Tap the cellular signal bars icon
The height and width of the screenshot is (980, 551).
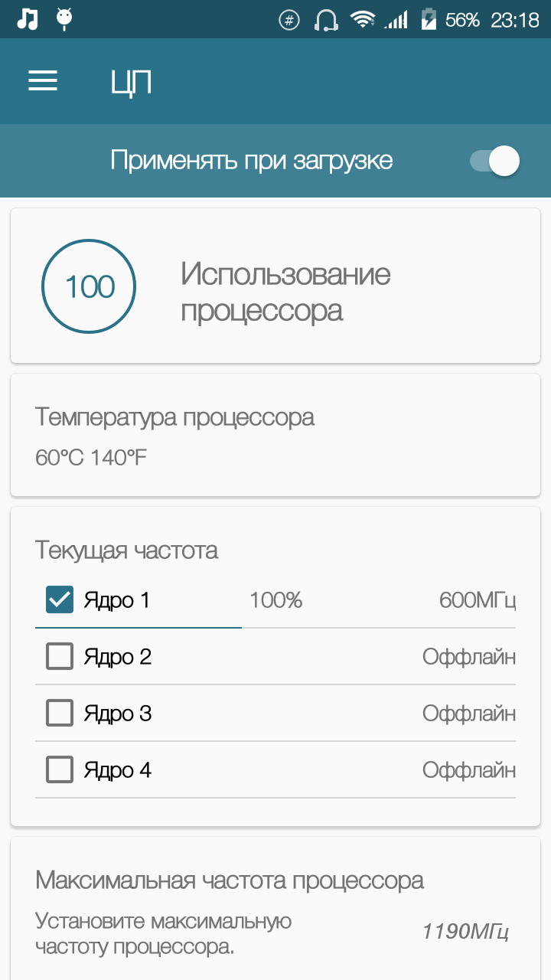[x=396, y=20]
